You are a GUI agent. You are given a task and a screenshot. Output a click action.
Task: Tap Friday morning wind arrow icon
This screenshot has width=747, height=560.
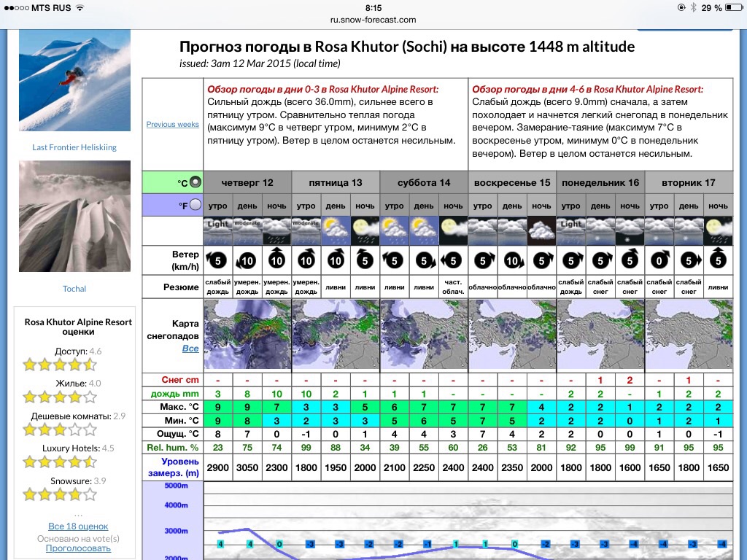pos(306,259)
